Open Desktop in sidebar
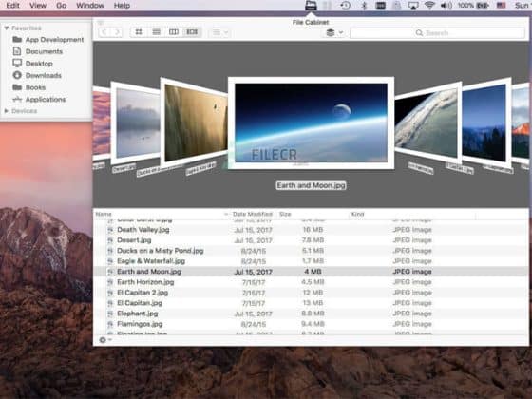 tap(32, 64)
